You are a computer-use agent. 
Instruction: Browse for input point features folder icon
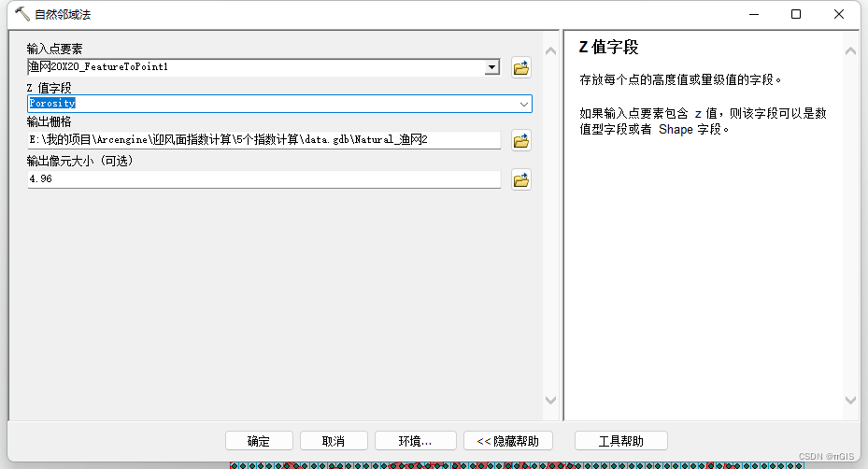coord(521,67)
